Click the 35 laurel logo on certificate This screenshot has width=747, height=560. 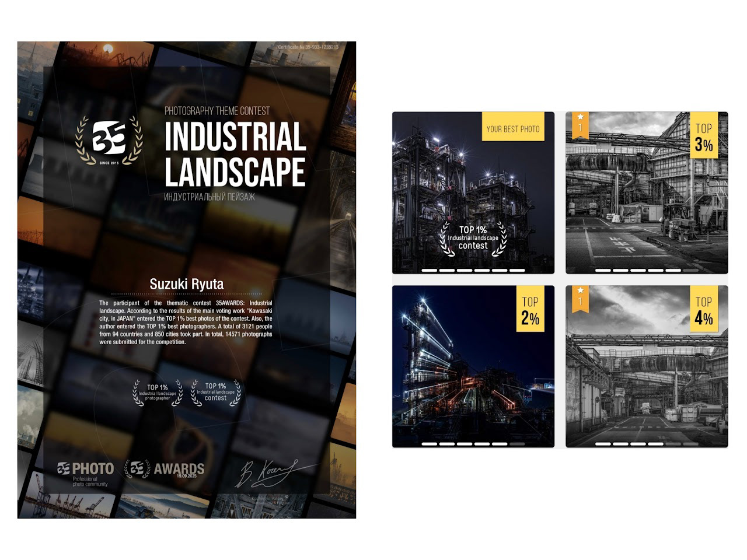click(109, 141)
